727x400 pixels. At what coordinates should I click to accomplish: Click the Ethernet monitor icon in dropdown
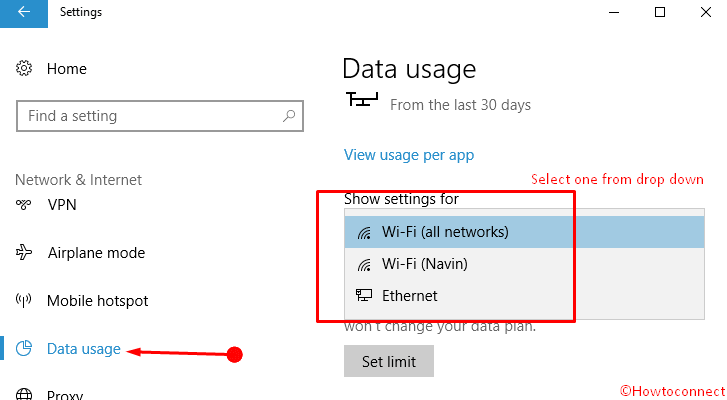[364, 295]
